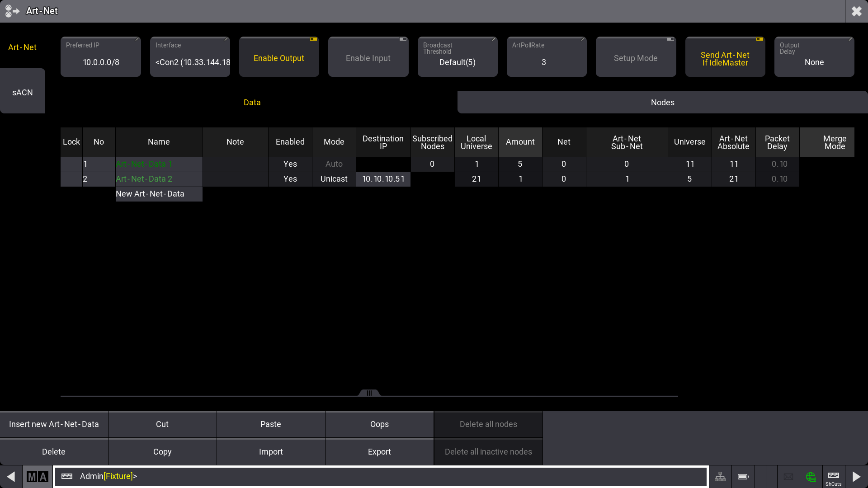The width and height of the screenshot is (868, 488).
Task: Click the Export button
Action: [x=379, y=452]
